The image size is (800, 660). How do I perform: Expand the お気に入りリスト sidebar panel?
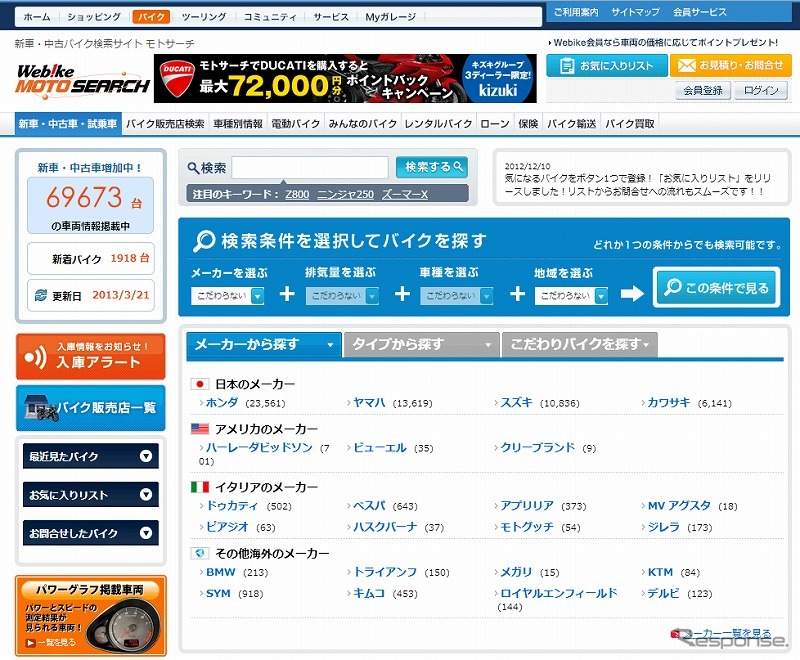(x=91, y=495)
